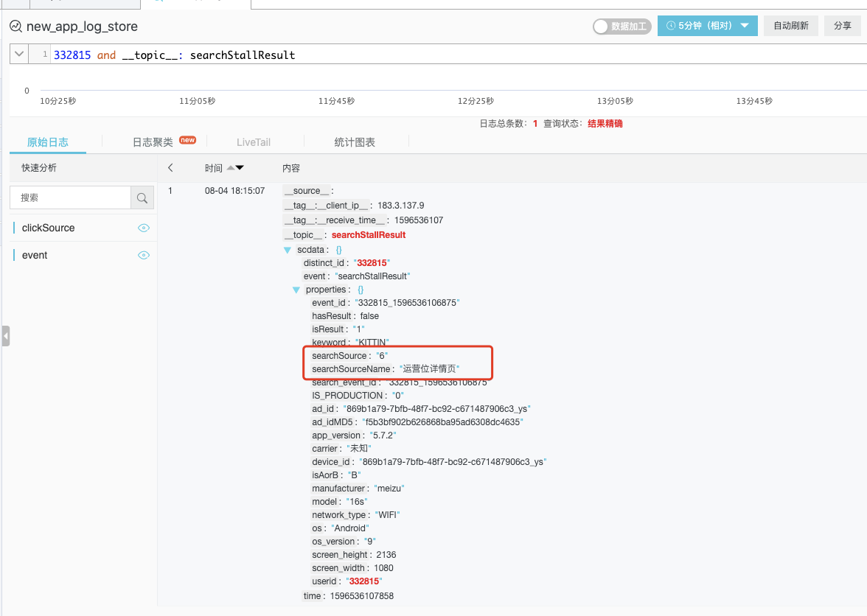The width and height of the screenshot is (867, 616).
Task: Click the 内容 column header
Action: [x=290, y=168]
